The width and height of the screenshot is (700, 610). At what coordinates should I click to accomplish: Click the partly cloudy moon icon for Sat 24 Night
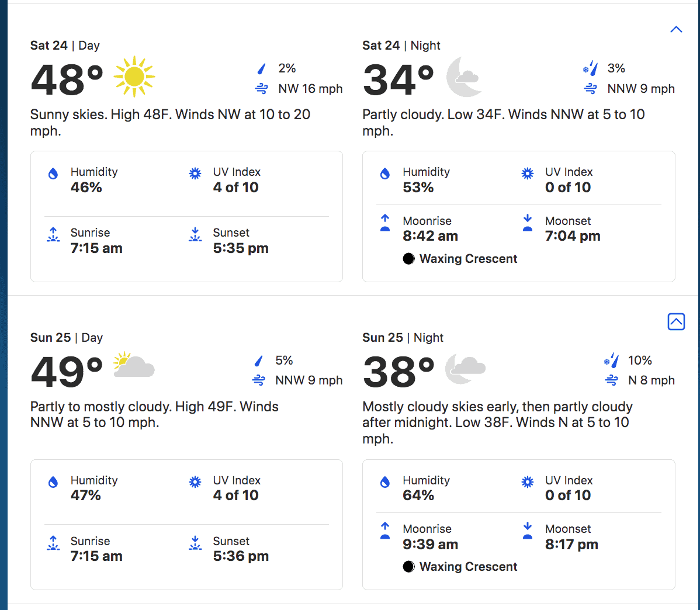click(x=464, y=77)
